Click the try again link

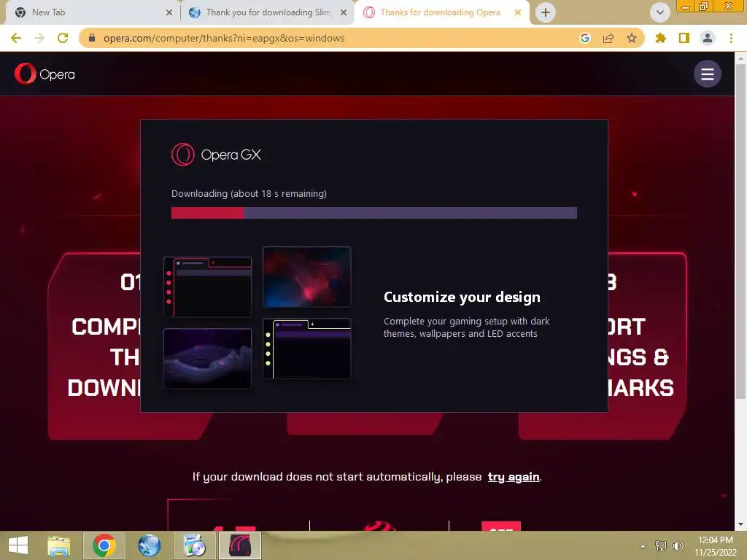(514, 477)
